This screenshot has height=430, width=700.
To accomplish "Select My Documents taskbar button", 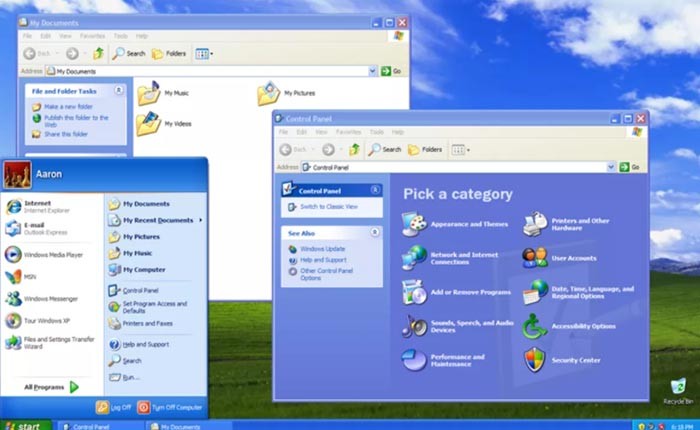I will tap(189, 426).
